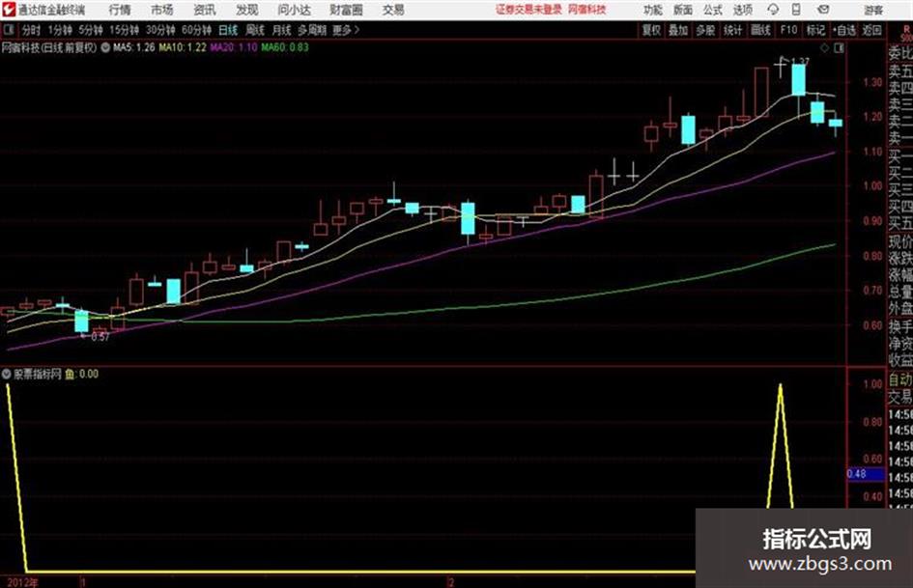The width and height of the screenshot is (913, 588).
Task: Open the 财富圈 menu
Action: click(346, 10)
